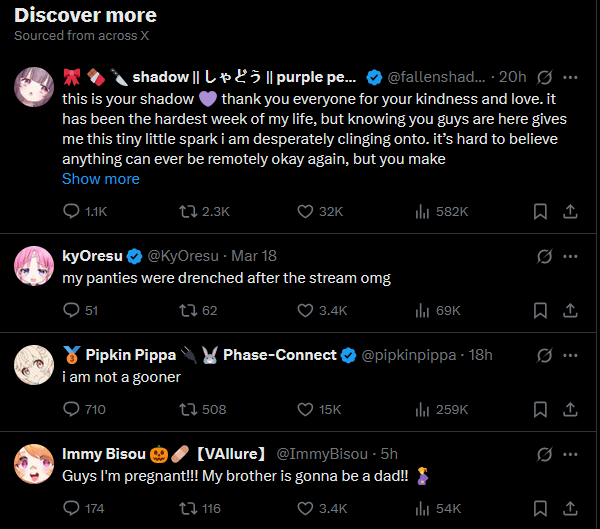The image size is (600, 529).
Task: Click Pipkin Pippa's profile avatar
Action: coord(34,365)
